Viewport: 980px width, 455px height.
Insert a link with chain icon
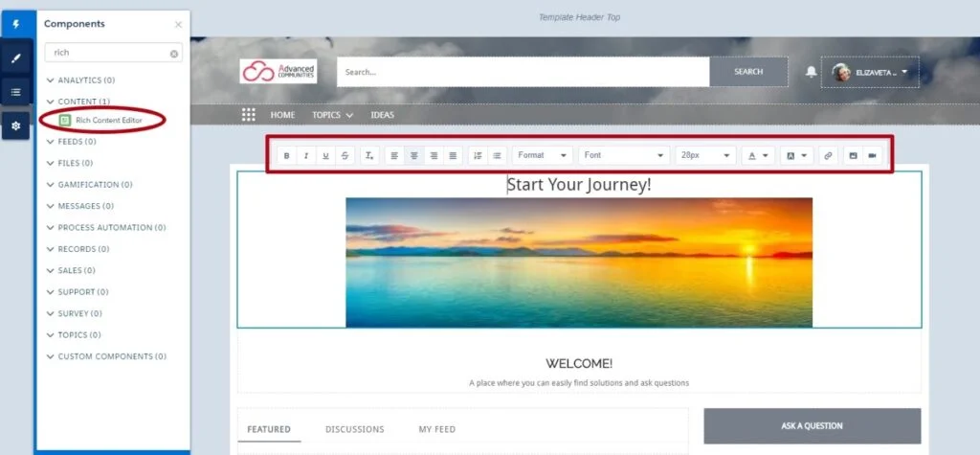pos(828,155)
